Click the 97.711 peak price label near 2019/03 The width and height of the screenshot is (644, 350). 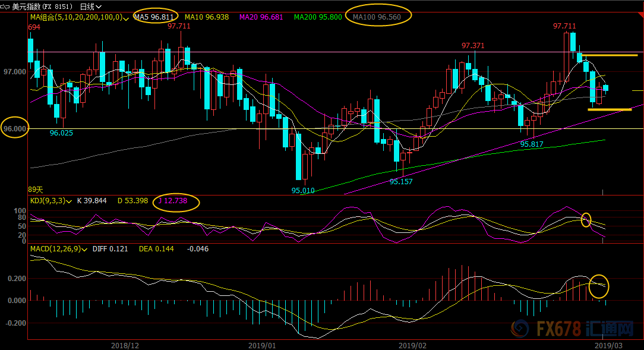(x=564, y=26)
